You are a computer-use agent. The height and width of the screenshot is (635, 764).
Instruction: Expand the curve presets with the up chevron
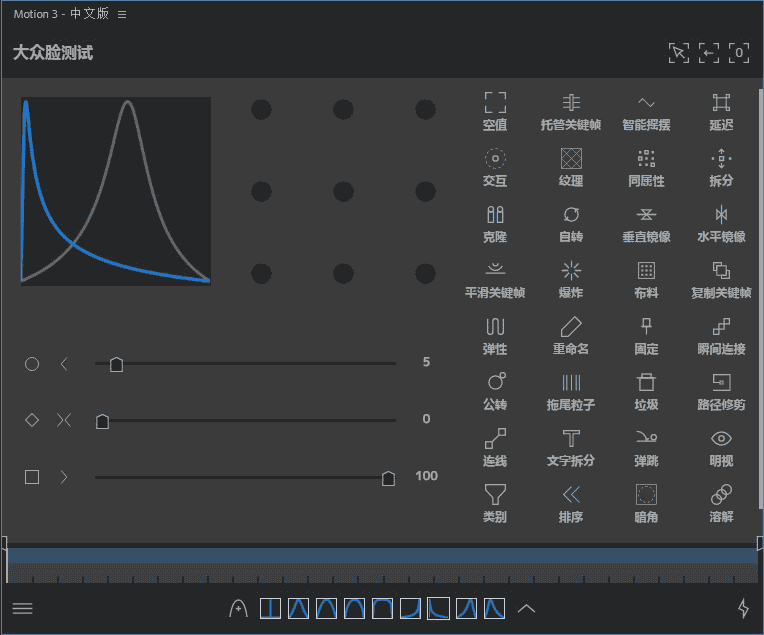click(x=526, y=608)
